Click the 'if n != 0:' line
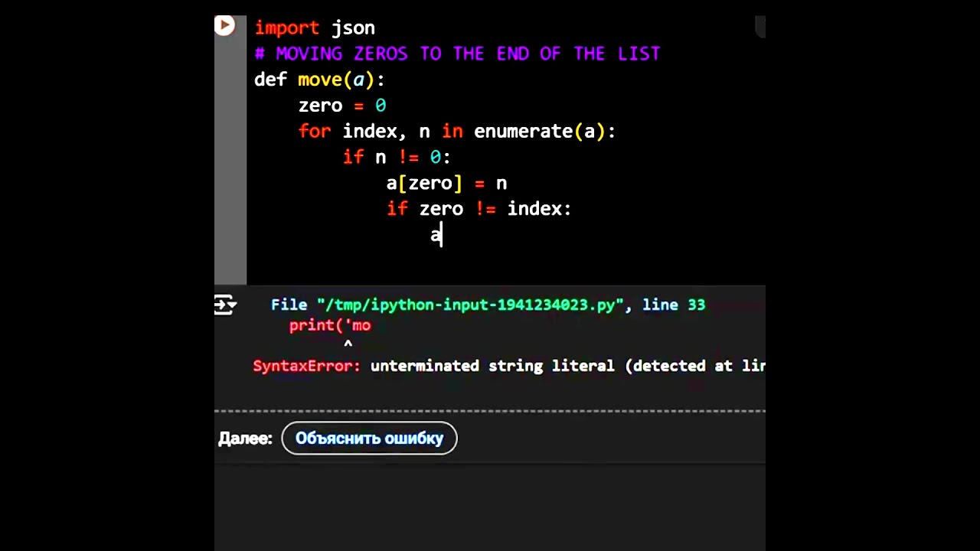Screen dimensions: 980x551 pos(397,158)
